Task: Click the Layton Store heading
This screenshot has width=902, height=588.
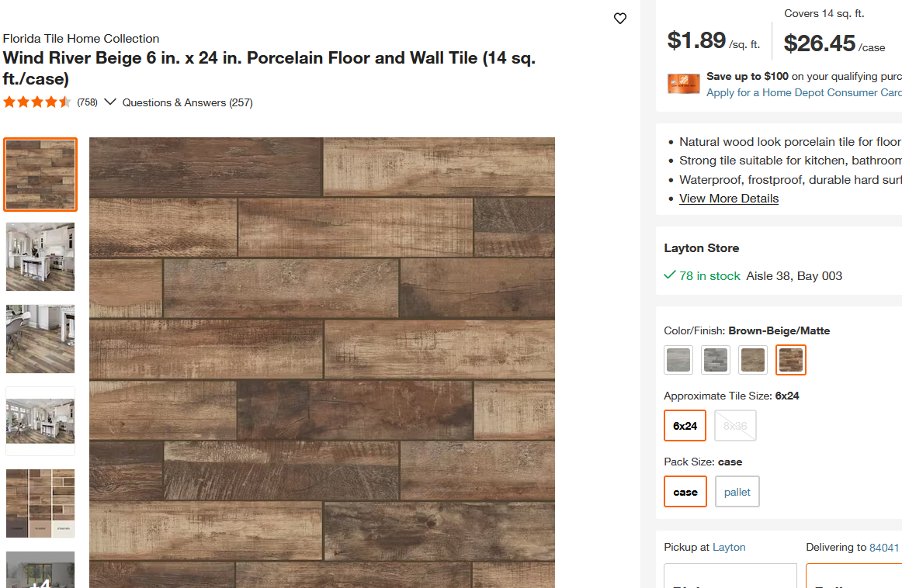Action: click(x=701, y=247)
